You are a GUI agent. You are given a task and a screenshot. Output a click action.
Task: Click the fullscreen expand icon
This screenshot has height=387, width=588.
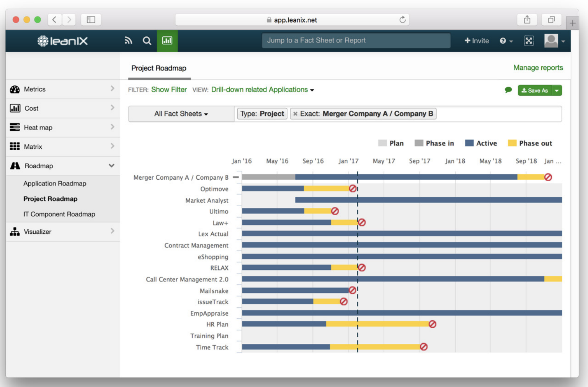[529, 41]
